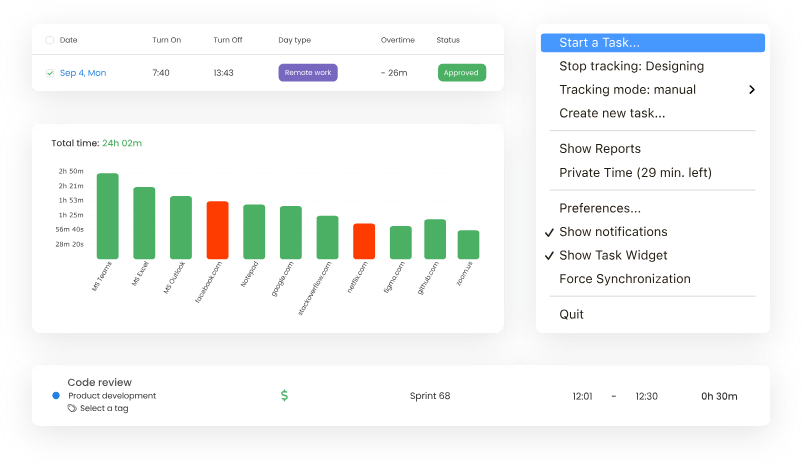The image size is (802, 466).
Task: Click the checkmark icon beside Show Task Widget
Action: coord(549,256)
